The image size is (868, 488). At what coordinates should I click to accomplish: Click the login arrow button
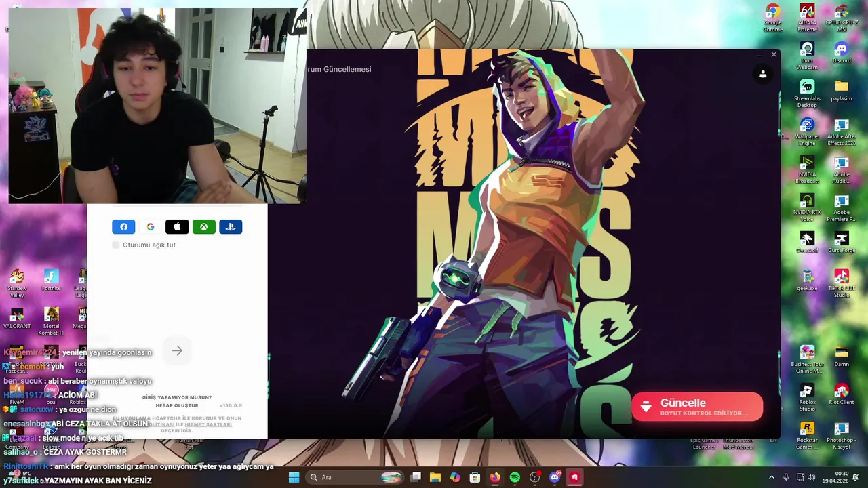[177, 350]
